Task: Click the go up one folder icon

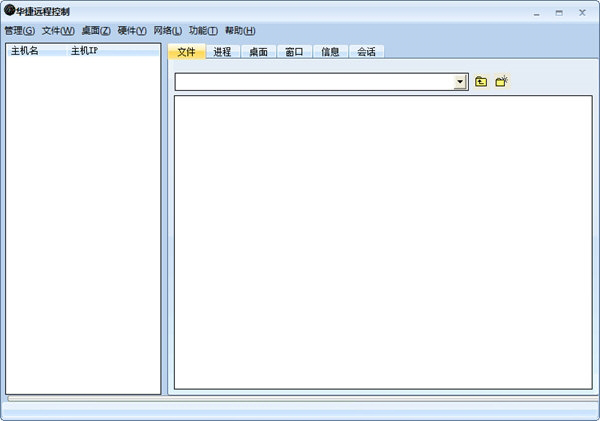Action: pyautogui.click(x=481, y=82)
